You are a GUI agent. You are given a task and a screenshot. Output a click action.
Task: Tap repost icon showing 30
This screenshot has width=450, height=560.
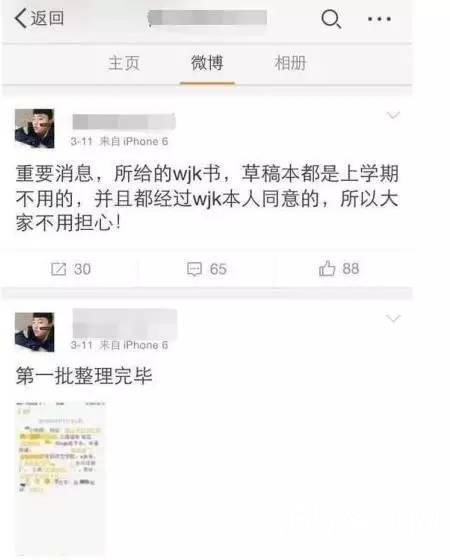pyautogui.click(x=71, y=269)
